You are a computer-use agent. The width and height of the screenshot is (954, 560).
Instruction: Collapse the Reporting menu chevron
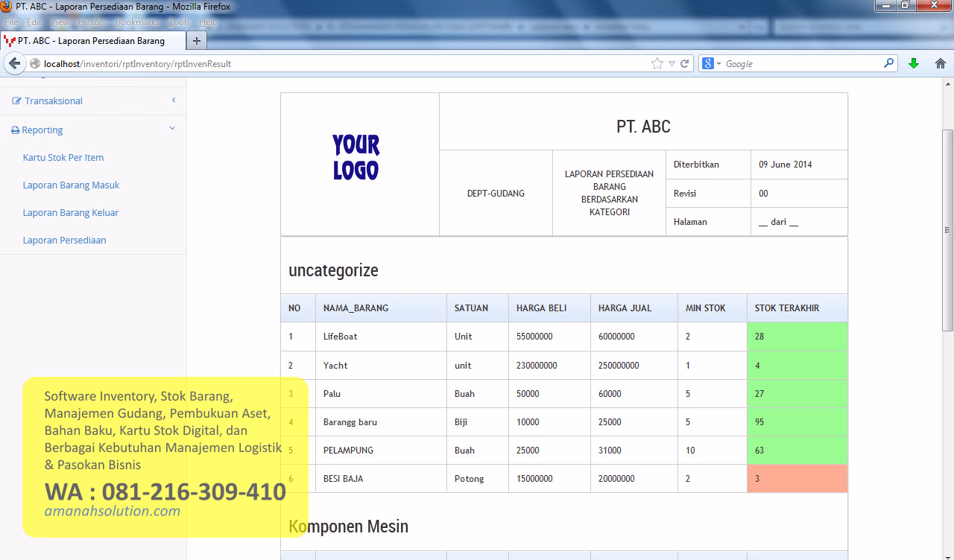click(172, 129)
